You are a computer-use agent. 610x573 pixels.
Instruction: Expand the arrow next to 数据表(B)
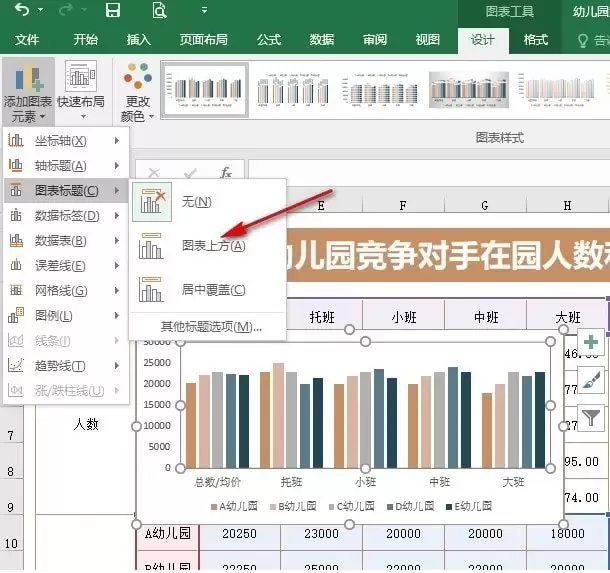(117, 241)
